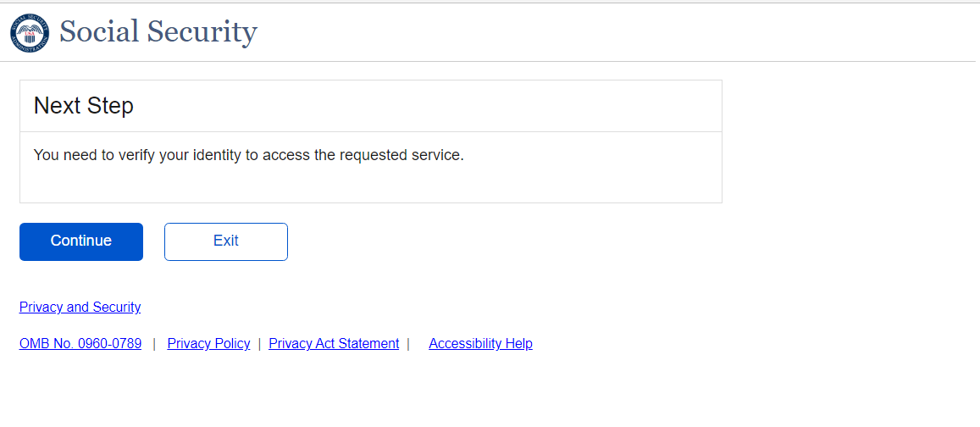980x427 pixels.
Task: Click the word "Security" in header title
Action: coord(202,32)
